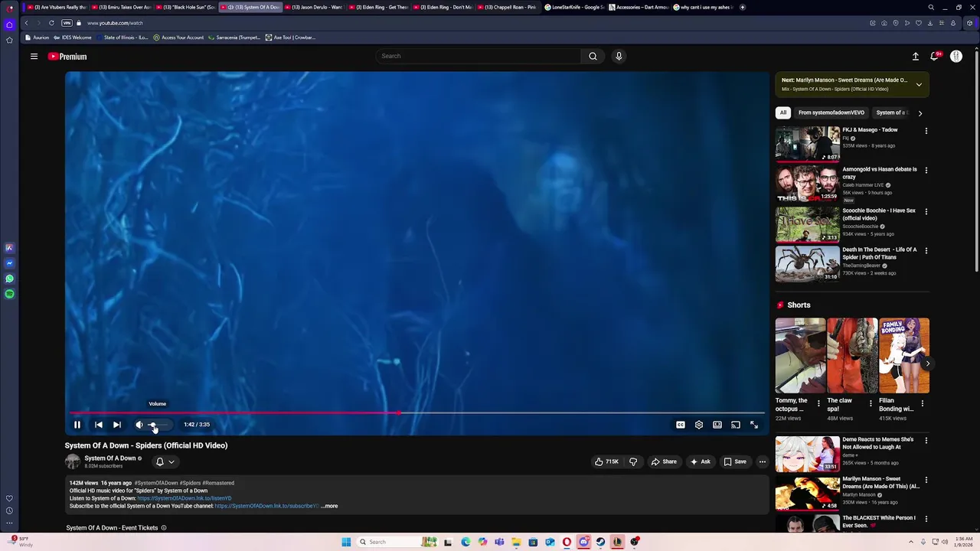Open the Windows Start menu
Screen dimensions: 980x551
click(346, 542)
